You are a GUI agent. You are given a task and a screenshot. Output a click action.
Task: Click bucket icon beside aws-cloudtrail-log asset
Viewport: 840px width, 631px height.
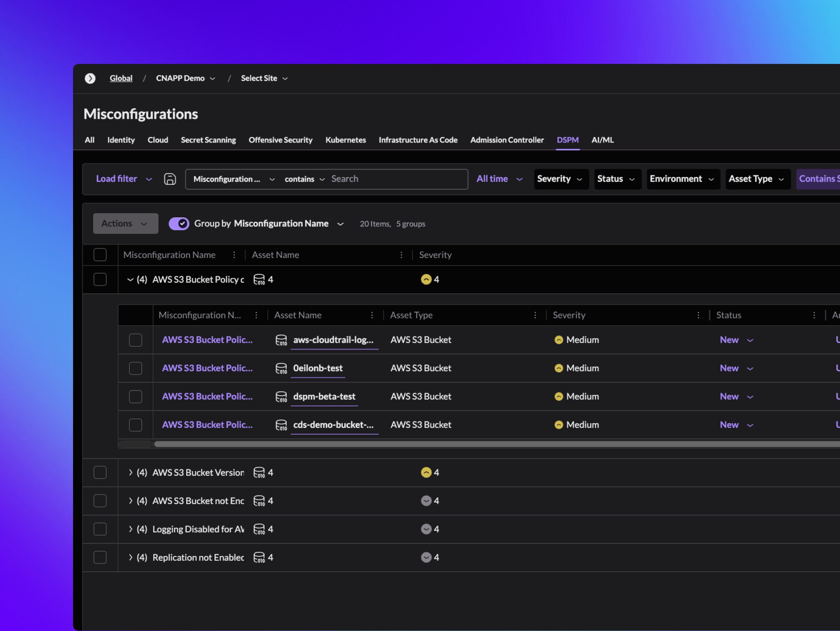281,340
